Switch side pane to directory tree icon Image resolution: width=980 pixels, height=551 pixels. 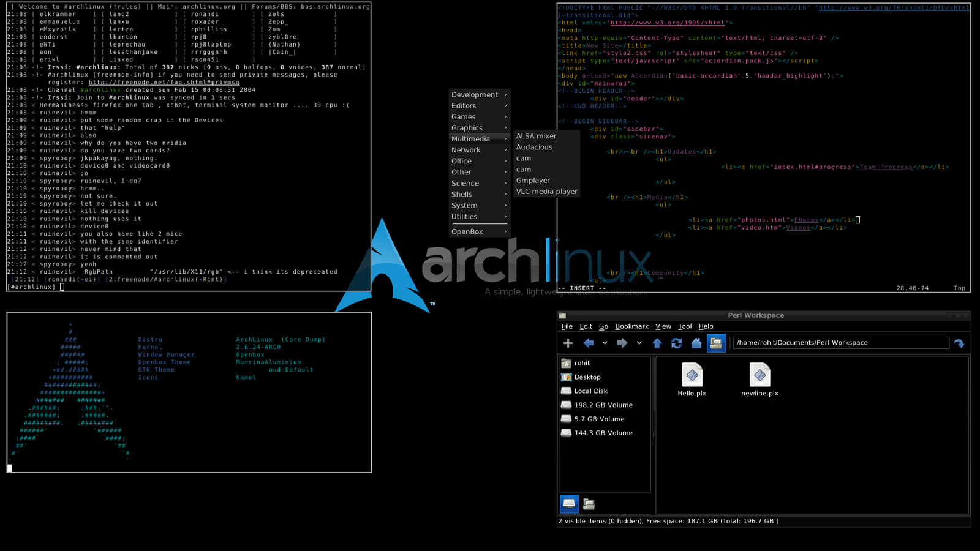coord(589,504)
